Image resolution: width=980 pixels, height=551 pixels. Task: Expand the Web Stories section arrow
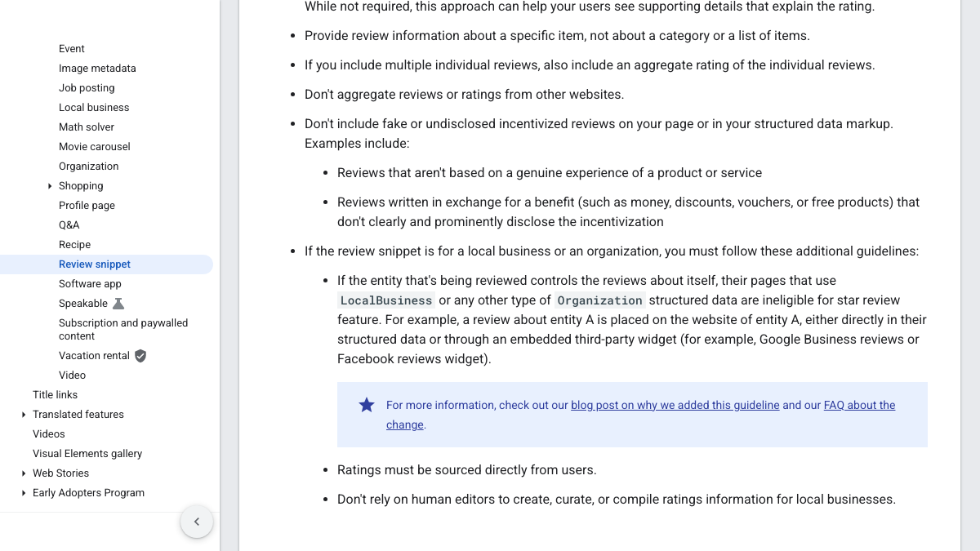coord(24,473)
